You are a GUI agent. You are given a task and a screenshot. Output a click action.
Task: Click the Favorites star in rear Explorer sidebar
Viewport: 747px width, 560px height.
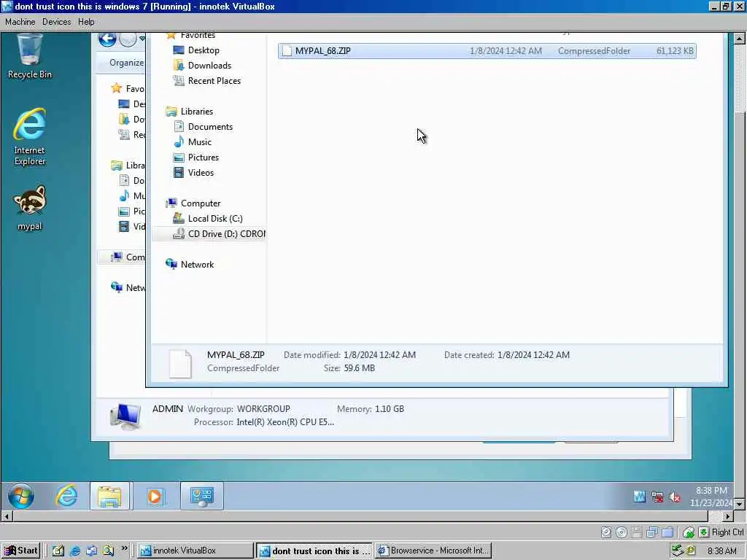(117, 88)
